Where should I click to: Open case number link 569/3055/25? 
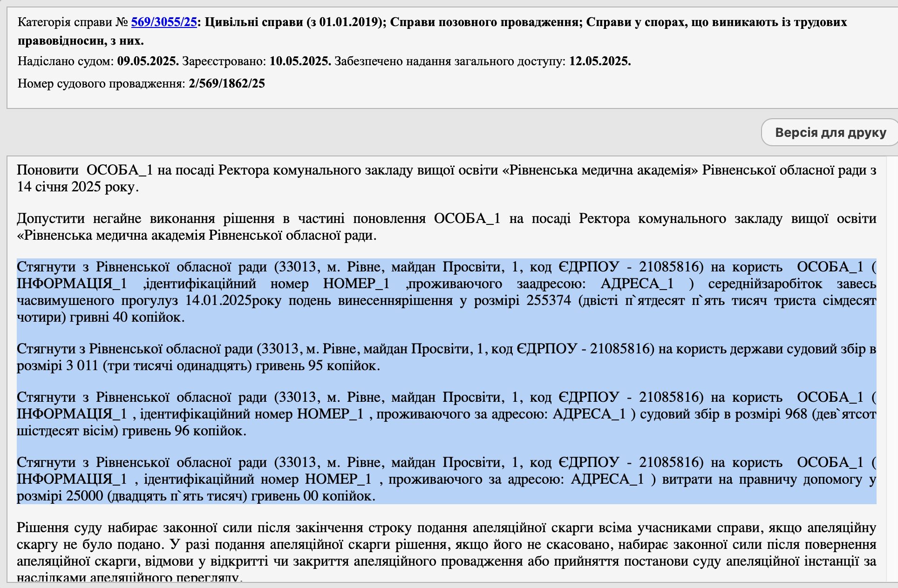[x=164, y=22]
